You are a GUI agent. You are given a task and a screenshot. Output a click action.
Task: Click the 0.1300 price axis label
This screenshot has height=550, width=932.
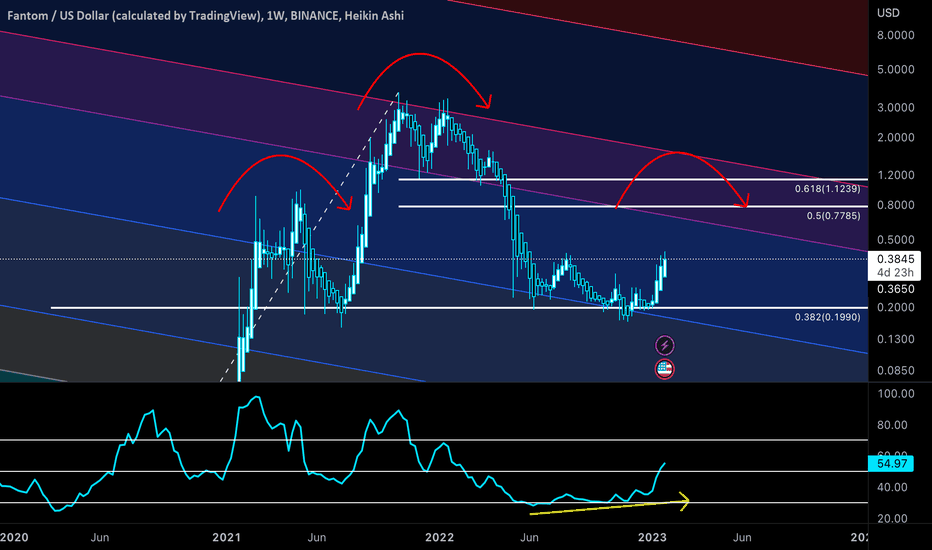(x=896, y=339)
